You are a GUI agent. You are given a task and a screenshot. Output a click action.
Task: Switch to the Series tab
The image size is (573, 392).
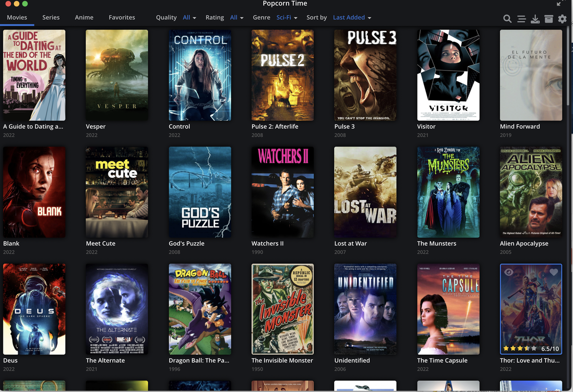pyautogui.click(x=51, y=18)
